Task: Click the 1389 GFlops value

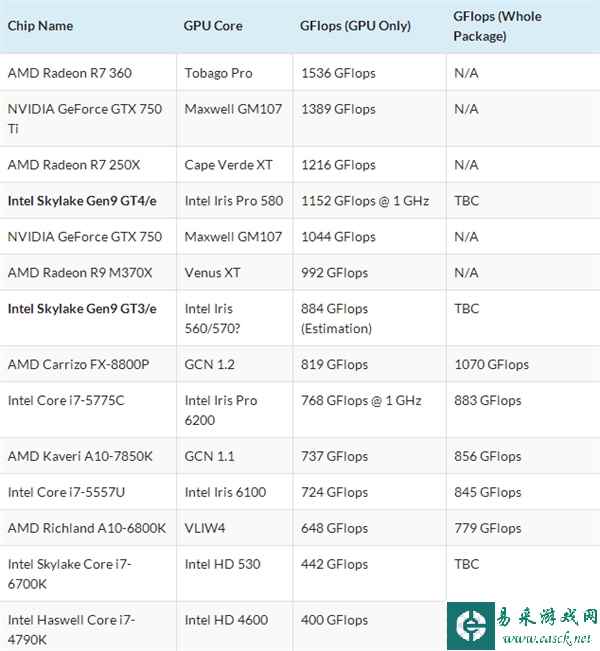Action: pos(338,109)
